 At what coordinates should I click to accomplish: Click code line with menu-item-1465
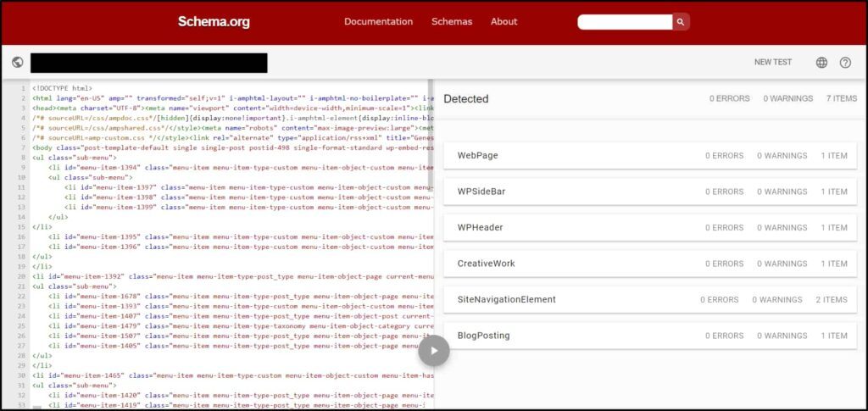tap(232, 375)
